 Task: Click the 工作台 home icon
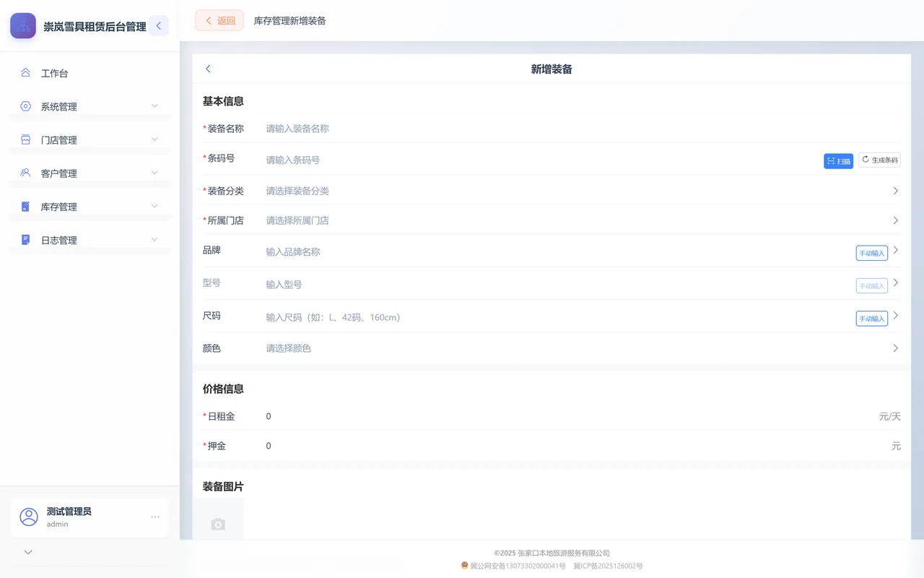25,73
